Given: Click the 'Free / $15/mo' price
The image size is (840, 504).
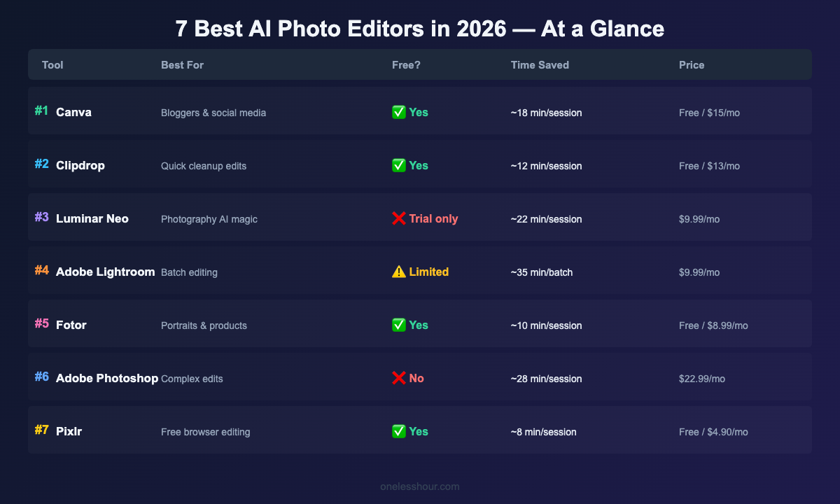Looking at the screenshot, I should pos(709,113).
